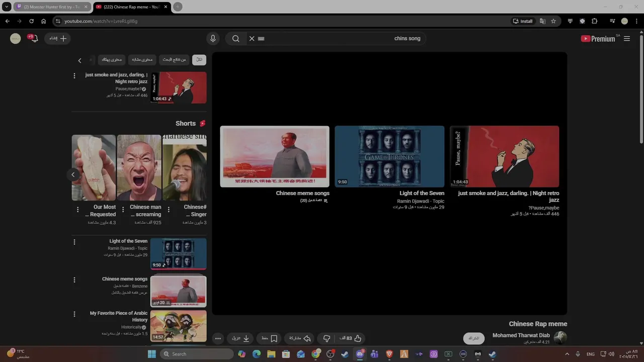
Task: Click the ENG language indicator in tray
Action: coord(591,354)
